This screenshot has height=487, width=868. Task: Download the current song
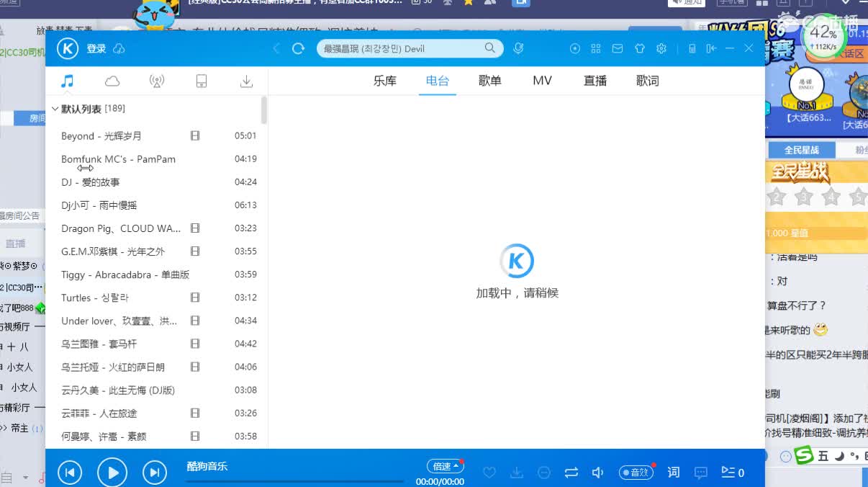point(517,473)
